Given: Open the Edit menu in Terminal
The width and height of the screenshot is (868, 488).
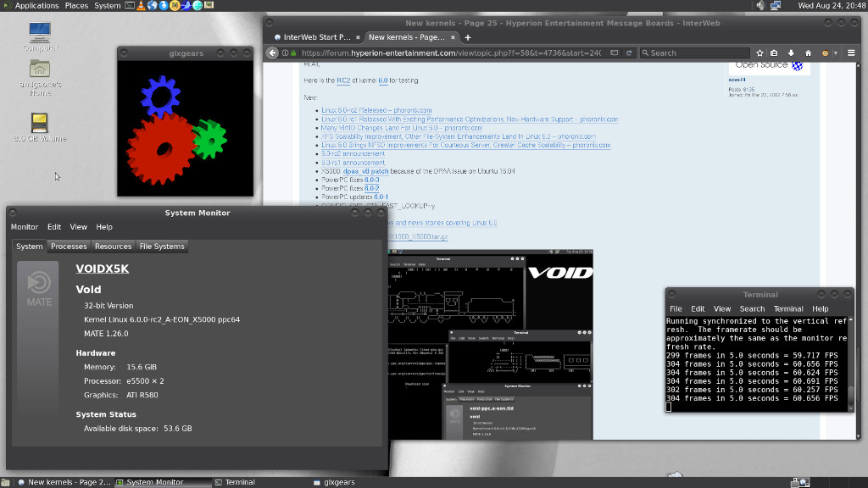Looking at the screenshot, I should [x=698, y=308].
